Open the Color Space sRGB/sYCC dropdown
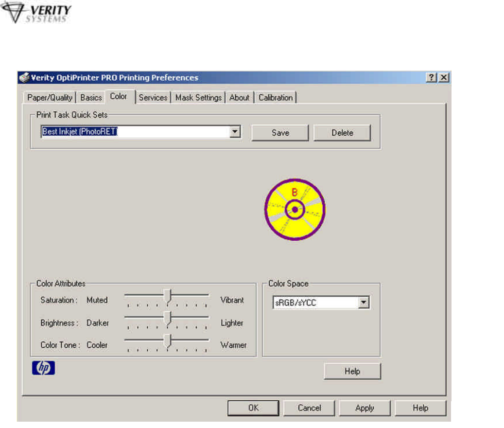The height and width of the screenshot is (428, 504). [364, 303]
